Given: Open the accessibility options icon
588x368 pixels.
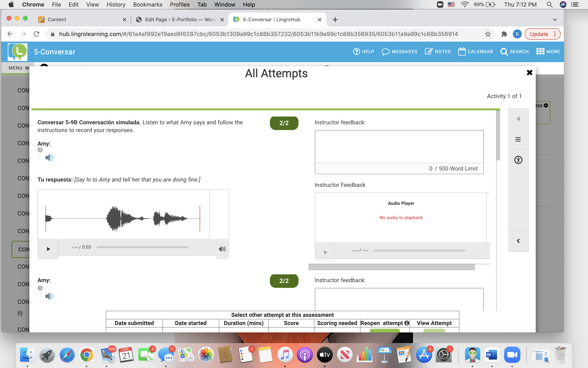Looking at the screenshot, I should tap(518, 160).
